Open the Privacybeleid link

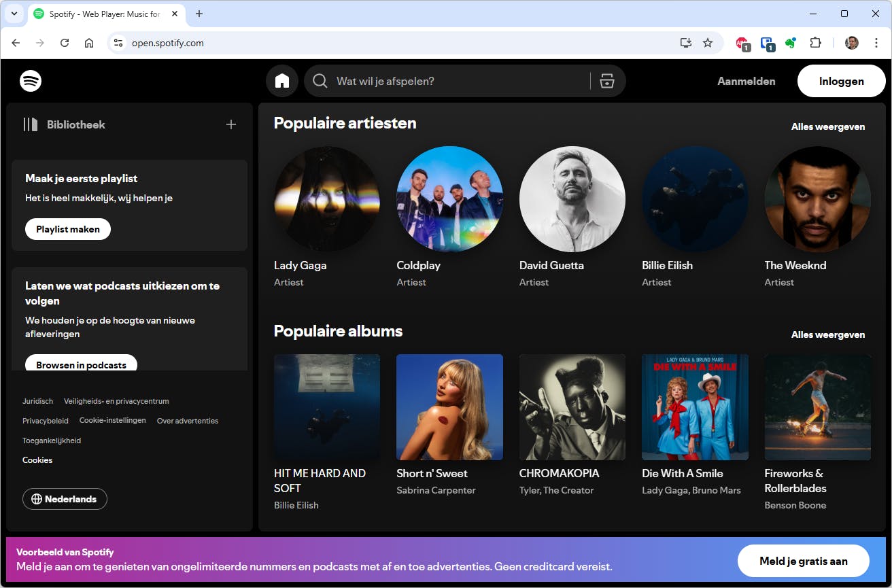click(x=46, y=421)
